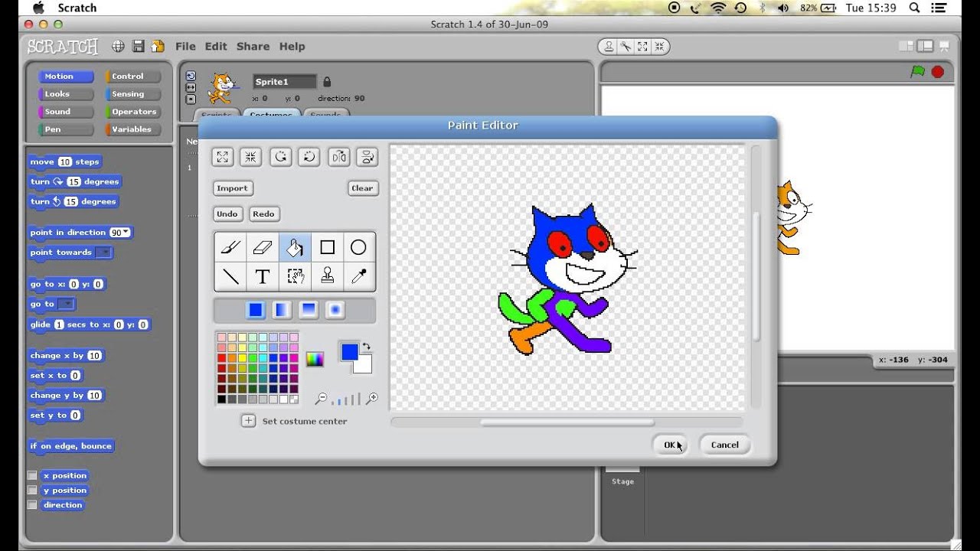Zoom in in the Paint Editor
The height and width of the screenshot is (551, 980).
pos(372,399)
